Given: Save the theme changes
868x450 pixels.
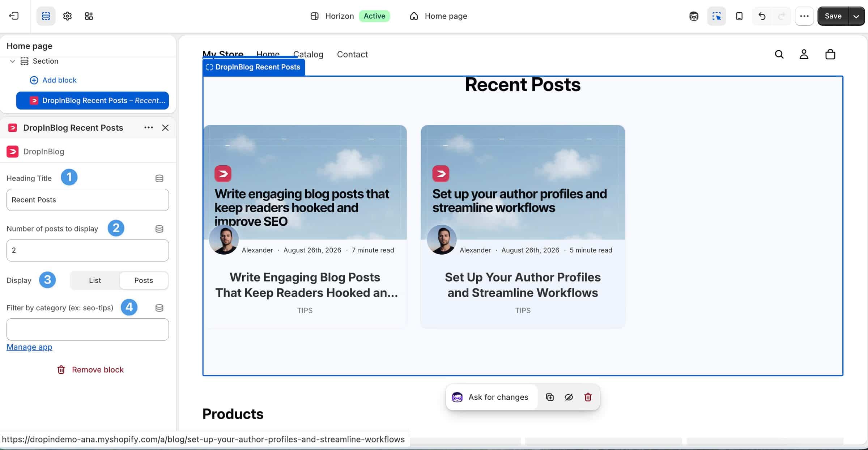Looking at the screenshot, I should (x=833, y=16).
